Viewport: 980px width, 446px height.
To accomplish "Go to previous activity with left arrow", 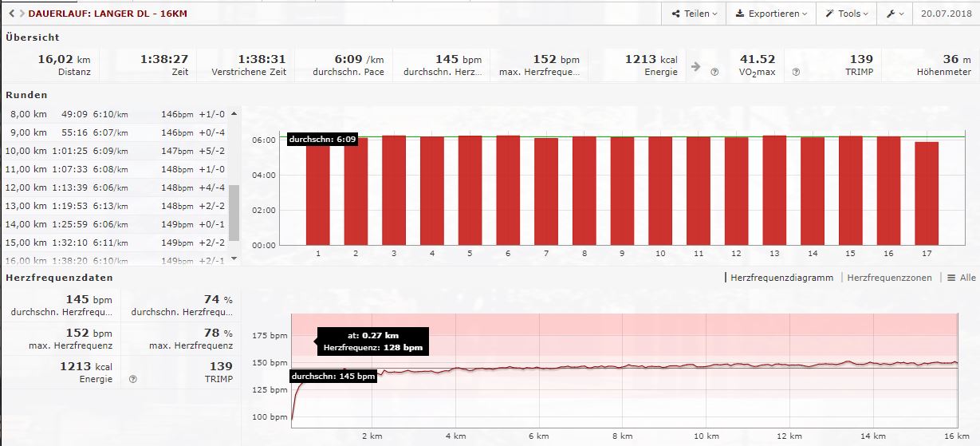I will [x=10, y=14].
